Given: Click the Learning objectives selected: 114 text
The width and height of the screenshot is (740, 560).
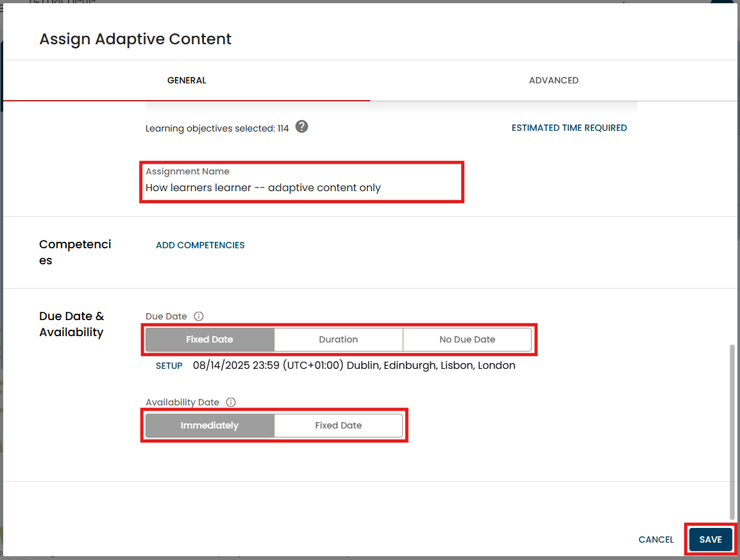Looking at the screenshot, I should click(217, 128).
